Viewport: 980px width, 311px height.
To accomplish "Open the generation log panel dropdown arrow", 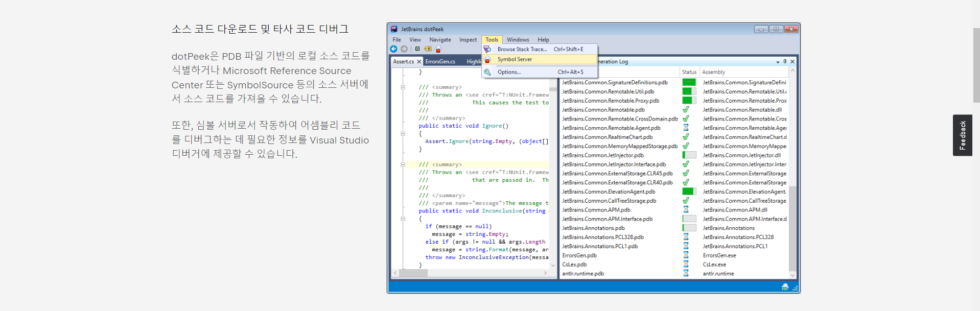I will point(778,62).
